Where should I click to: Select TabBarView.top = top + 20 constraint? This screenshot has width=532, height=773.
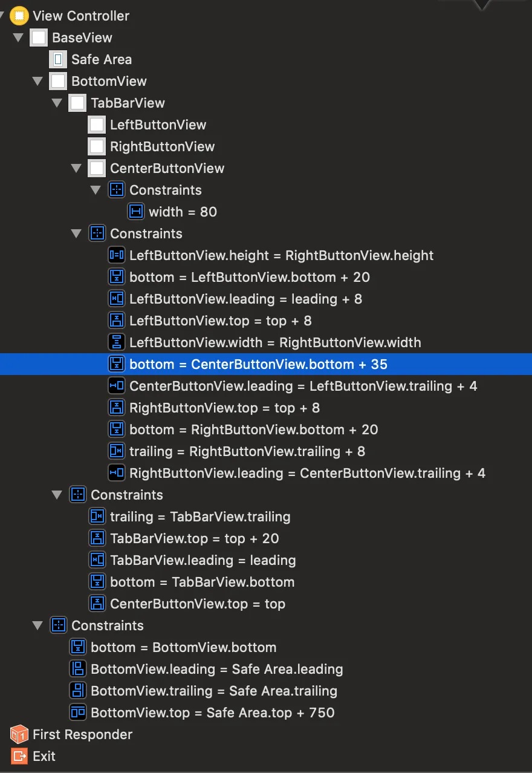pyautogui.click(x=194, y=538)
